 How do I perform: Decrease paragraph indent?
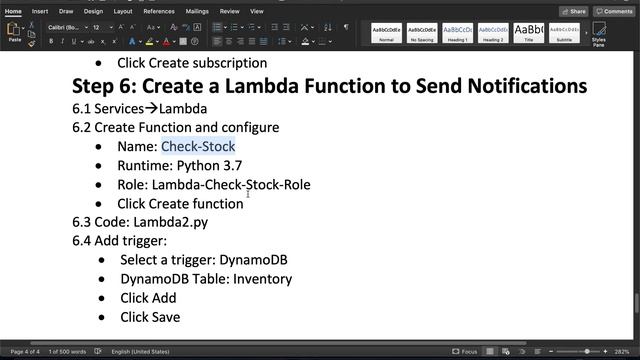[x=275, y=27]
